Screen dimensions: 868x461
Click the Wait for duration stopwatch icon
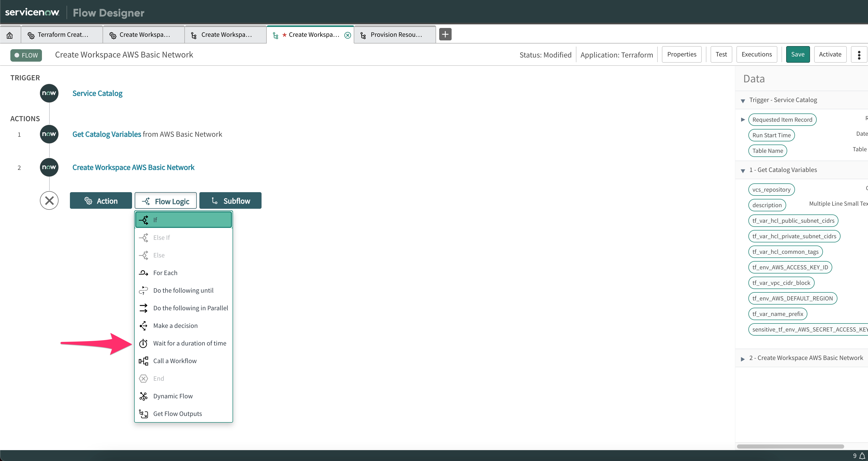click(143, 343)
